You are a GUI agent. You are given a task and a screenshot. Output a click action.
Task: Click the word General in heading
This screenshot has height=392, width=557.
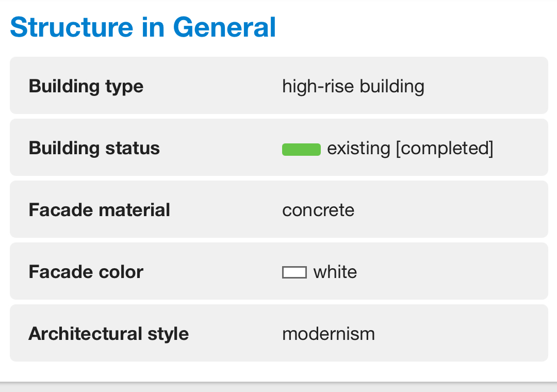224,27
